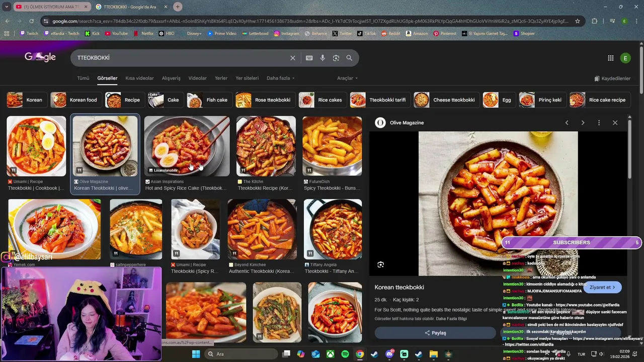Screen dimensions: 644x362
Task: Switch to the 'Kısa videolar' tab
Action: pos(139,78)
